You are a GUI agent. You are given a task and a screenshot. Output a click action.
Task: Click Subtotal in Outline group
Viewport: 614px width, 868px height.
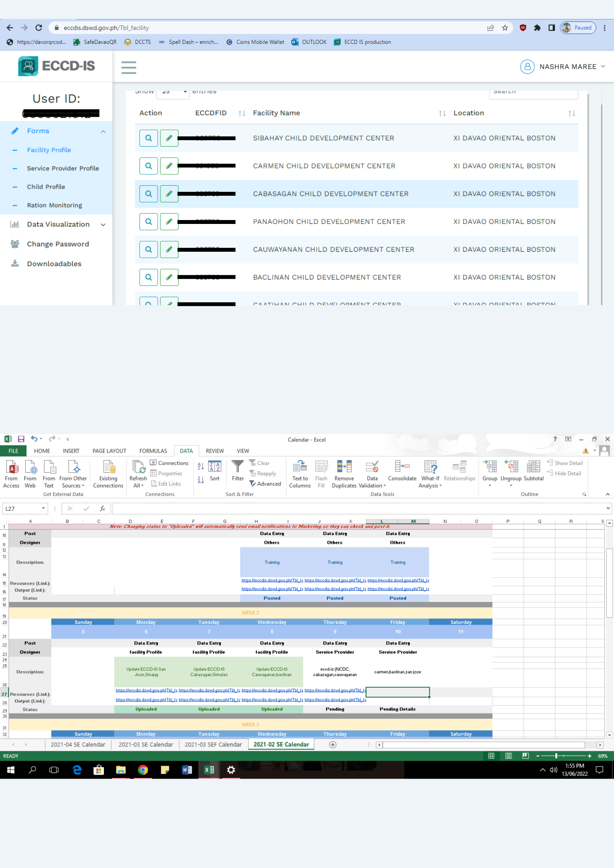pyautogui.click(x=534, y=471)
